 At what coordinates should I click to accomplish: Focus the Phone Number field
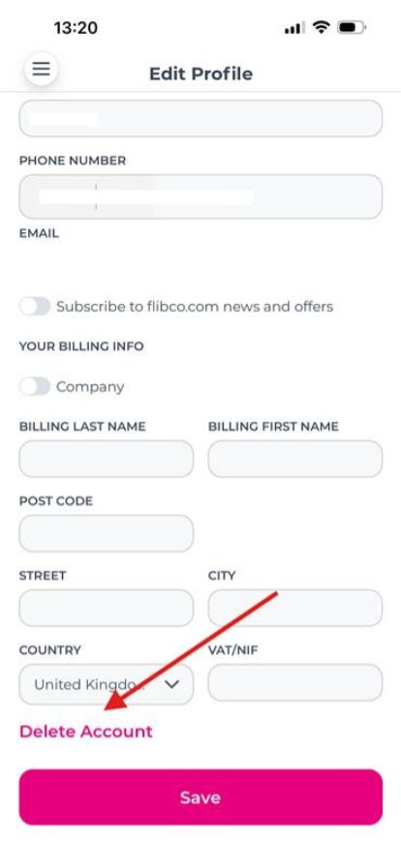(200, 196)
